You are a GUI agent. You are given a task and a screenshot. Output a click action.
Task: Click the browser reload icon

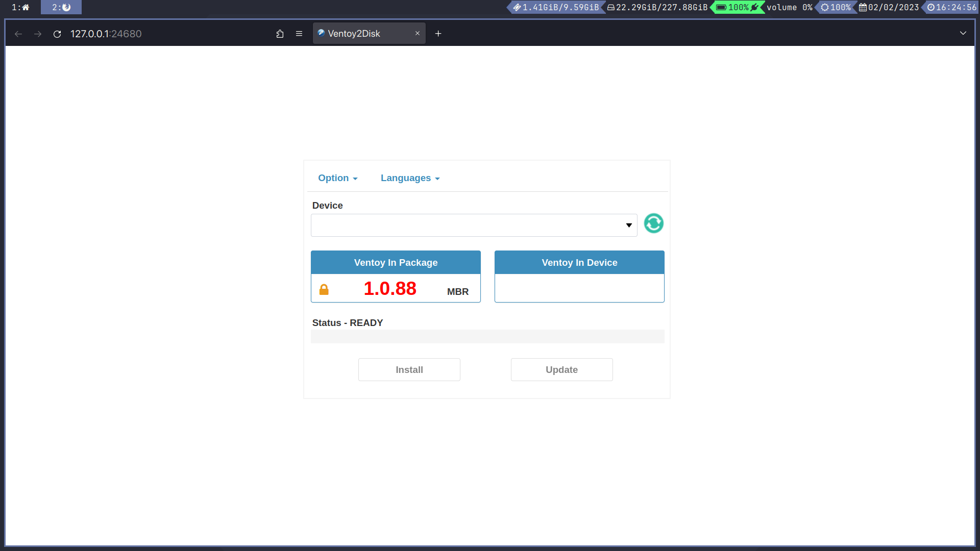click(x=57, y=34)
